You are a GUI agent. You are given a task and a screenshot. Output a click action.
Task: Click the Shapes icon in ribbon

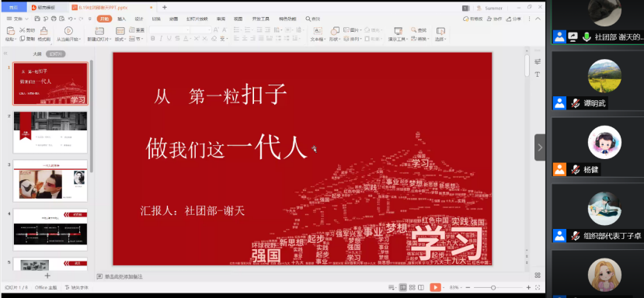pos(335,31)
